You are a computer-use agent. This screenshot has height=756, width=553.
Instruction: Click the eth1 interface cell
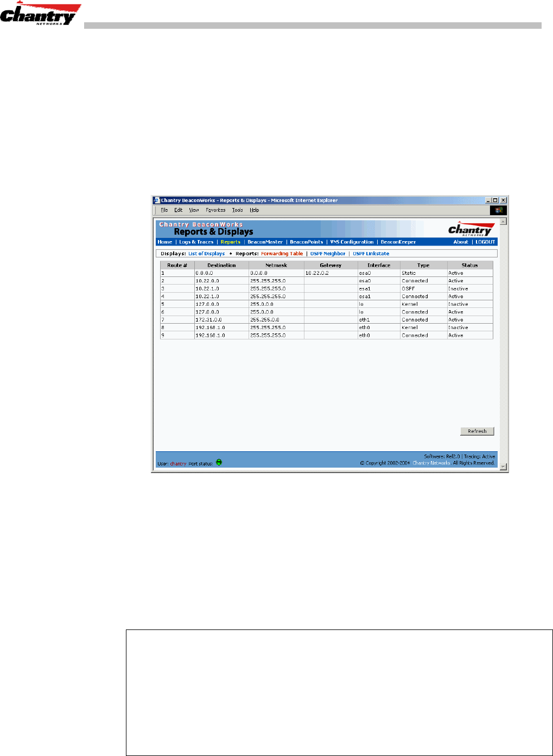379,320
